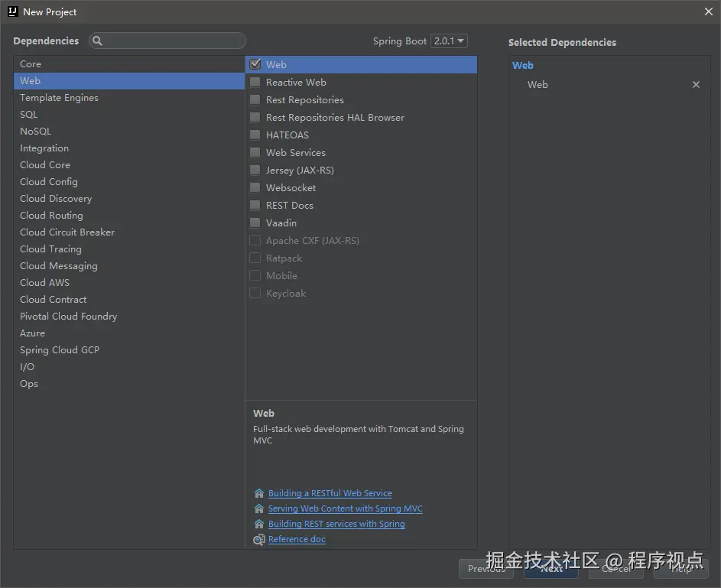Enable the Websocket checkbox
The height and width of the screenshot is (588, 721).
pyautogui.click(x=255, y=187)
